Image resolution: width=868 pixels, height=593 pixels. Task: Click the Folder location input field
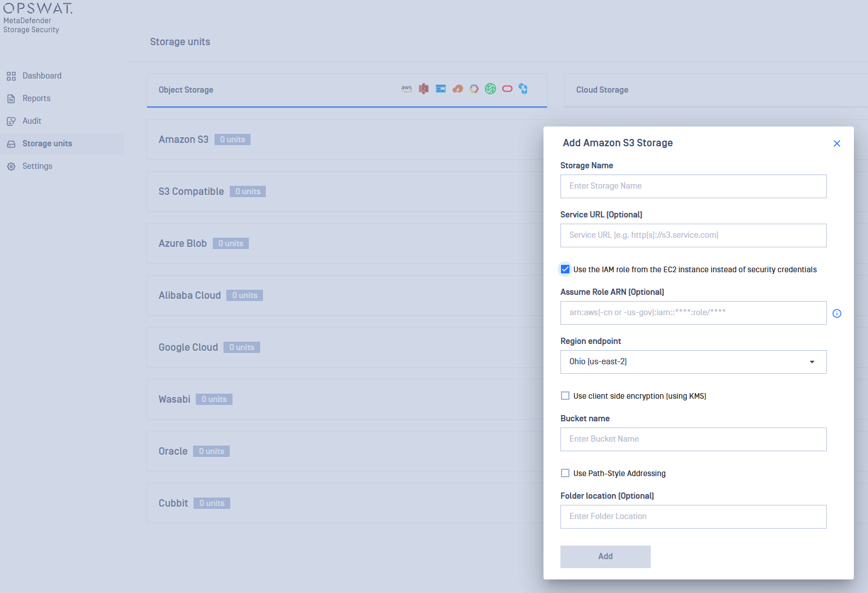[693, 517]
